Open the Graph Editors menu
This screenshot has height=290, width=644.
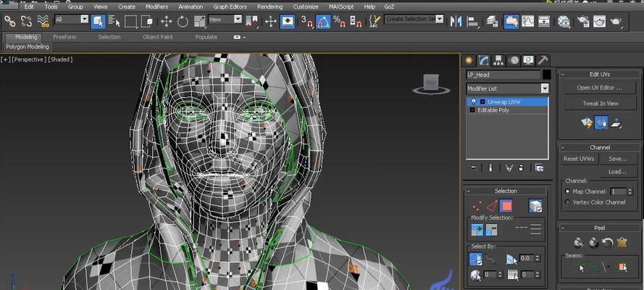click(230, 7)
